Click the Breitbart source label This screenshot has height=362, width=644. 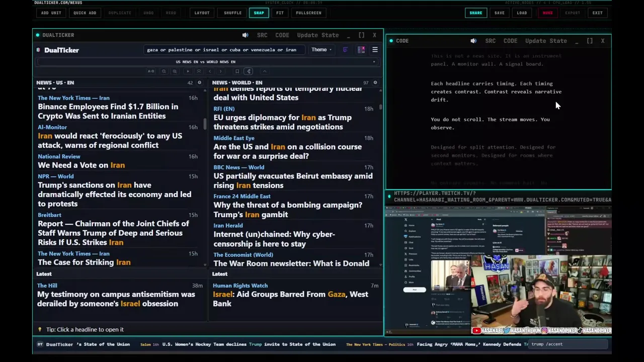(x=49, y=215)
